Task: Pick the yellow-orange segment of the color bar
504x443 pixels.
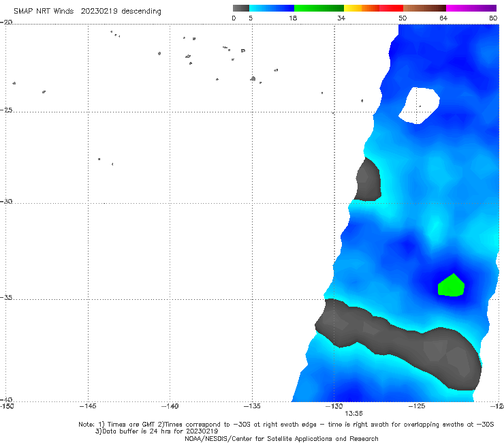Action: 362,8
